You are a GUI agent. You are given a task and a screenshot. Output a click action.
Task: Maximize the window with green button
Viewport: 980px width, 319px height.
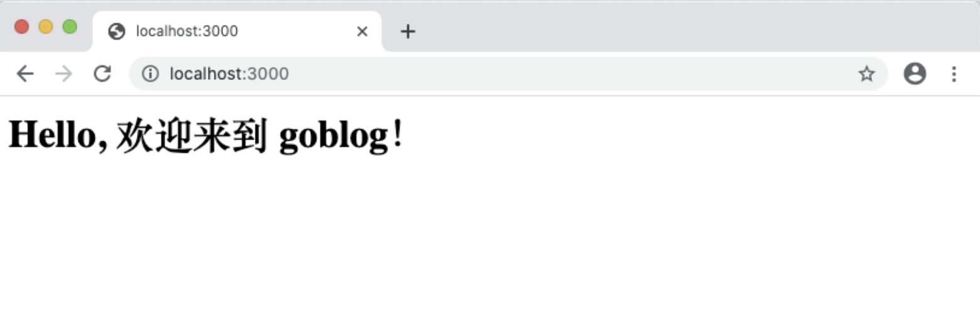tap(70, 26)
